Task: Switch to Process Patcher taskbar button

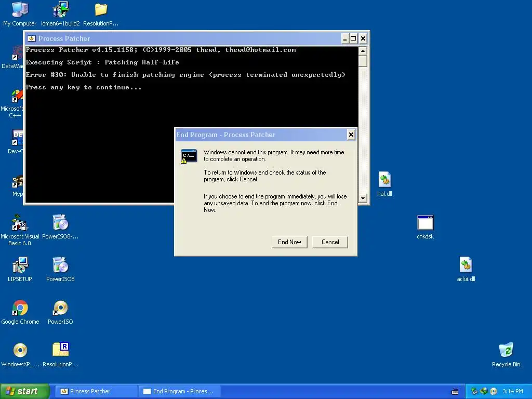Action: tap(96, 391)
